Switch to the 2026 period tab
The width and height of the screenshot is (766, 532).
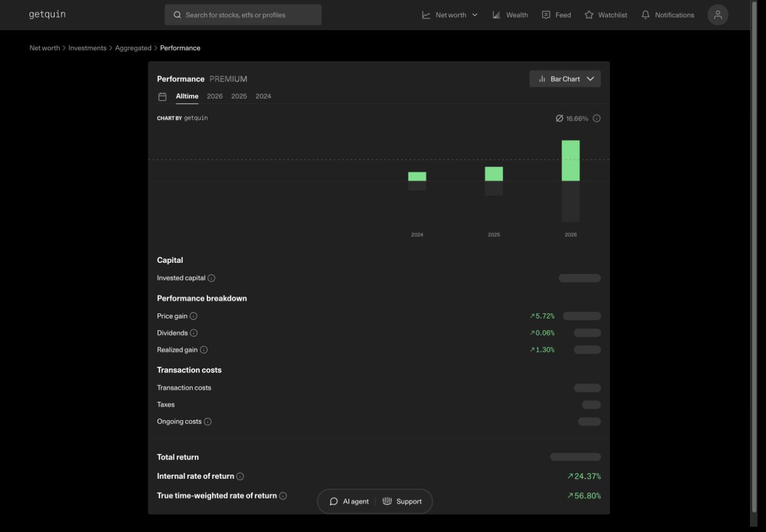click(215, 96)
